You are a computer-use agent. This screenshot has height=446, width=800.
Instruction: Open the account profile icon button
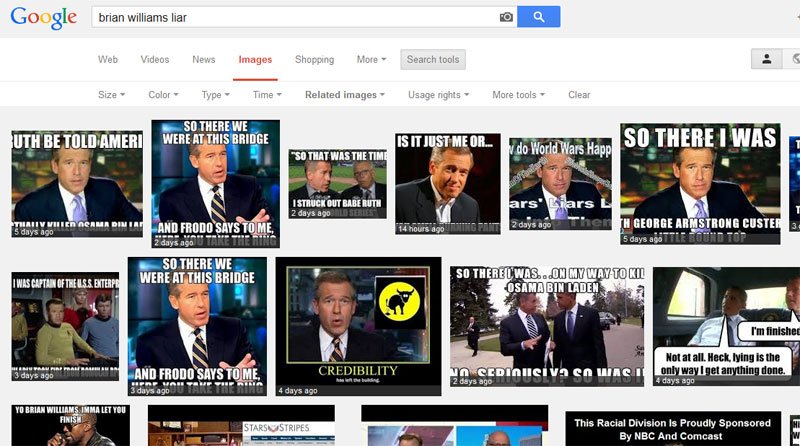click(766, 59)
